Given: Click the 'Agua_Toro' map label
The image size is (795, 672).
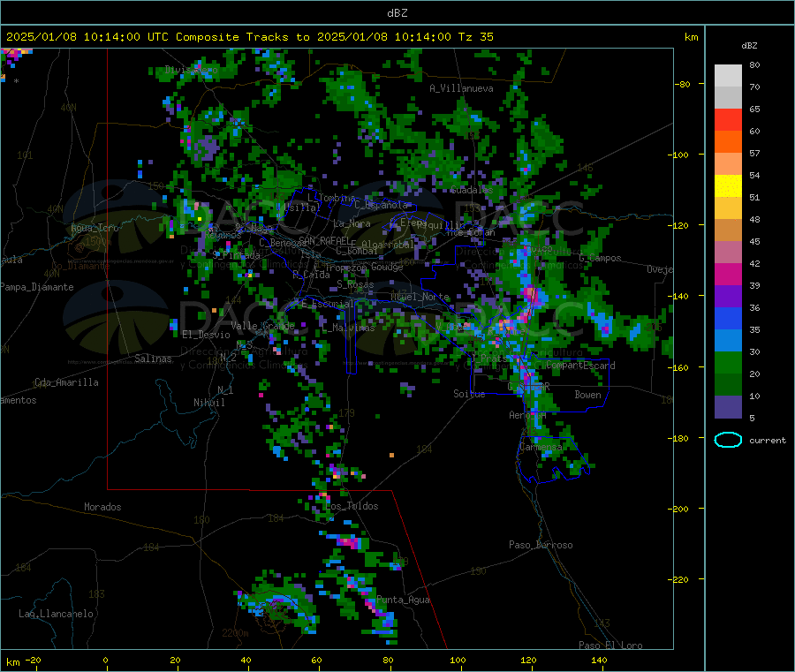Looking at the screenshot, I should pyautogui.click(x=95, y=228).
